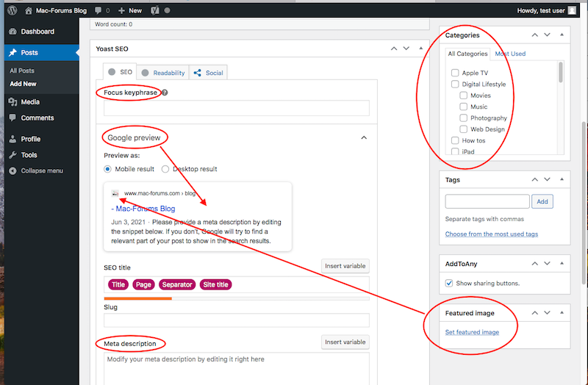
Task: Enable the Web Design category
Action: [464, 129]
